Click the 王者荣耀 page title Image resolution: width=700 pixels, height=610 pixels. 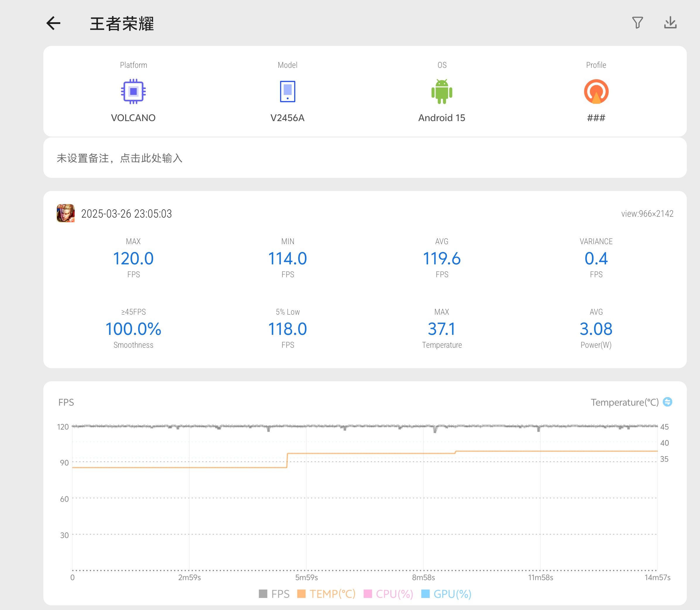[x=122, y=23]
